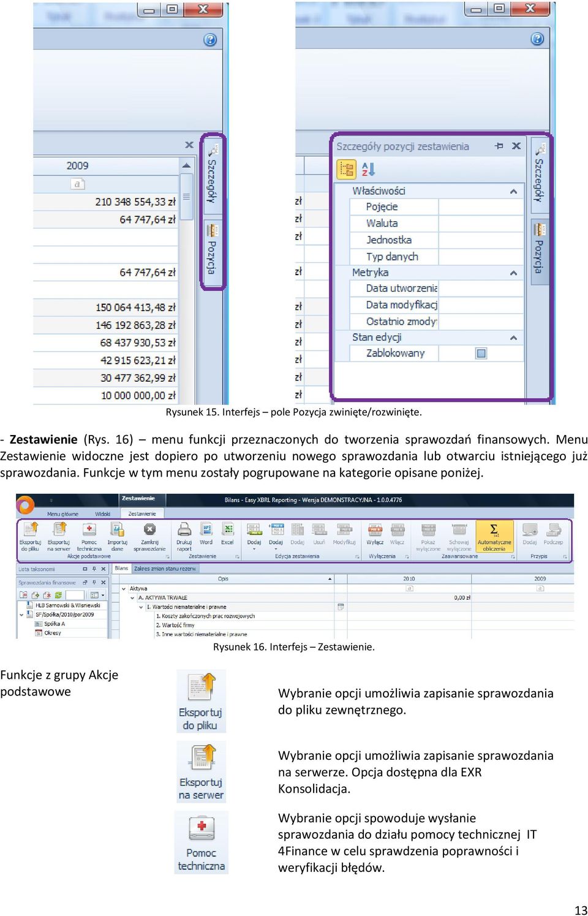The height and width of the screenshot is (916, 588).
Task: Click Schowaj wyłączone in the ribbon
Action: 459,536
